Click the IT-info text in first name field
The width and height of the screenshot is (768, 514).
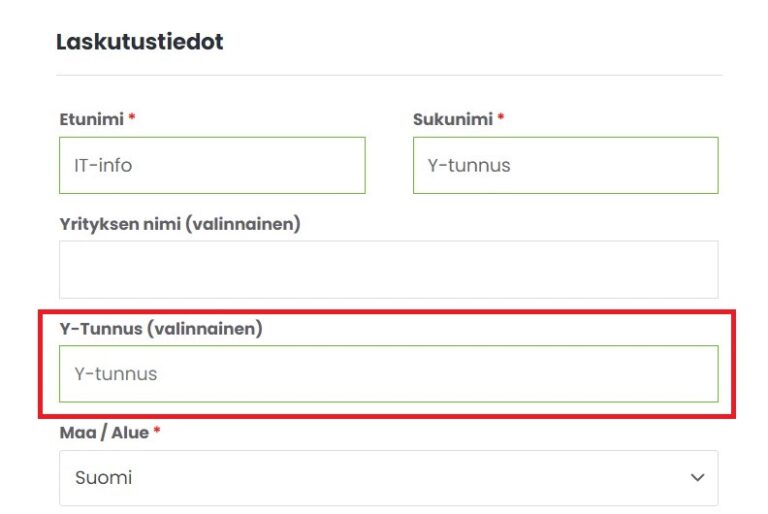tap(103, 165)
